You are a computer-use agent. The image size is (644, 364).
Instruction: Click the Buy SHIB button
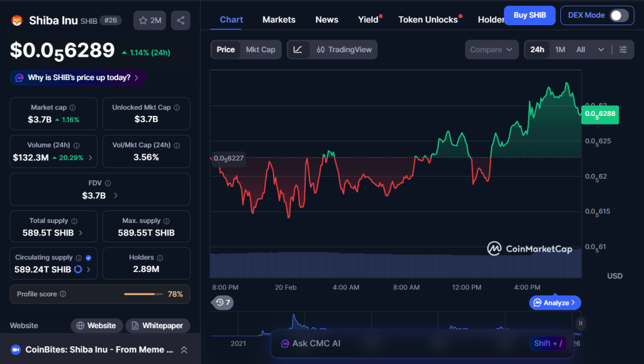click(529, 15)
